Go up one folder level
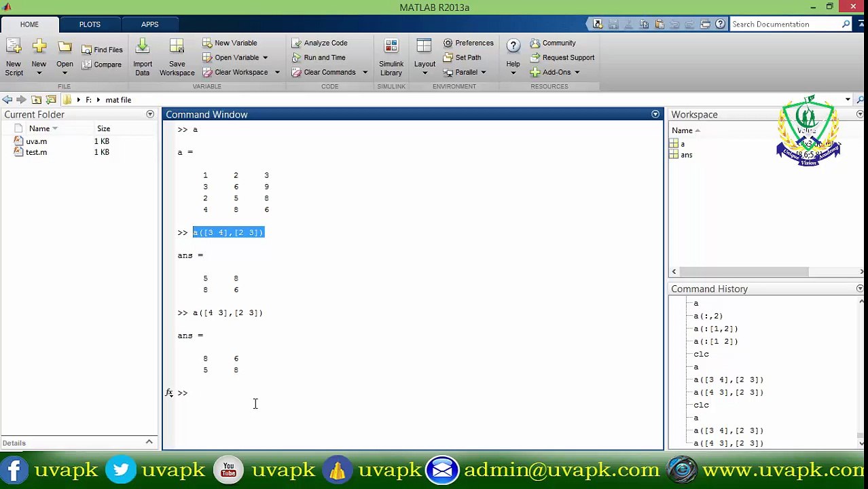Screen dimensions: 868x489 pyautogui.click(x=37, y=100)
